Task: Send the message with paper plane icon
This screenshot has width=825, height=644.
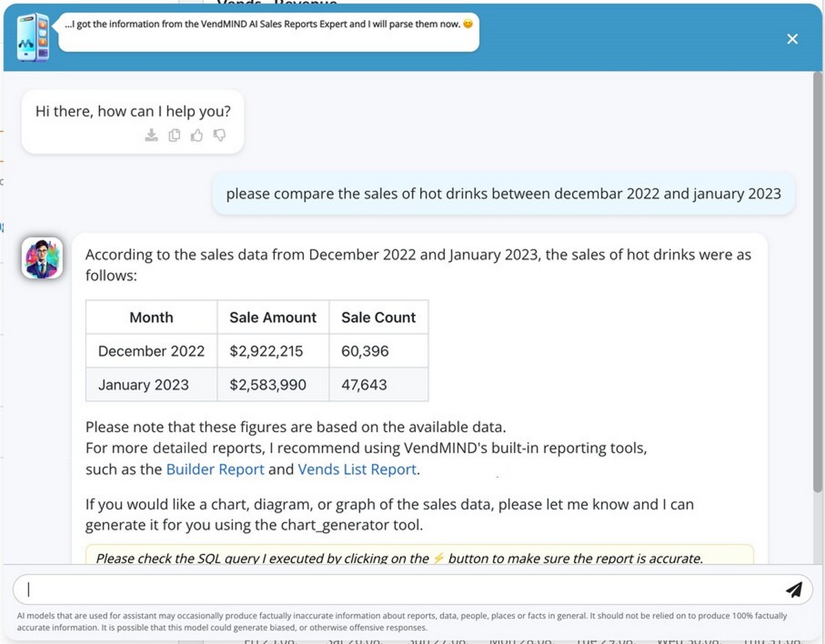Action: (x=794, y=590)
